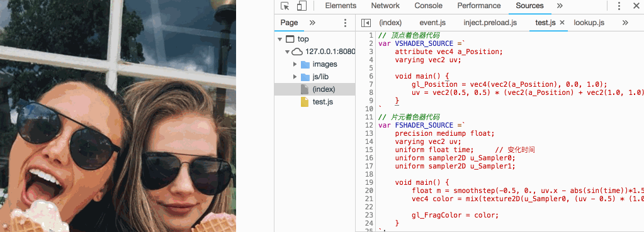
Task: Show more DevTools panels chevron
Action: [x=560, y=6]
